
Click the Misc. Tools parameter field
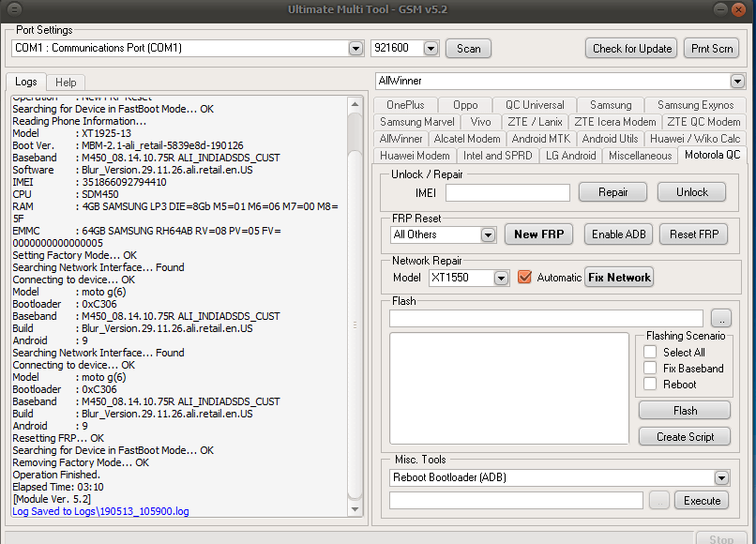click(516, 501)
